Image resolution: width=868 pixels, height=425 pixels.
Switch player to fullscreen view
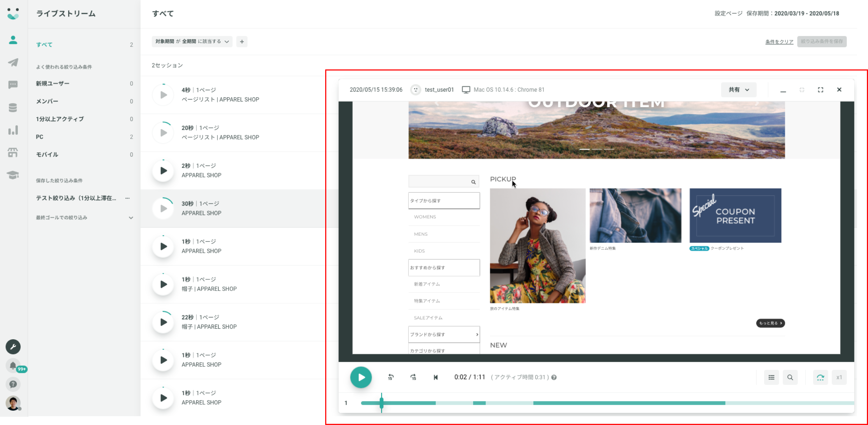coord(820,90)
